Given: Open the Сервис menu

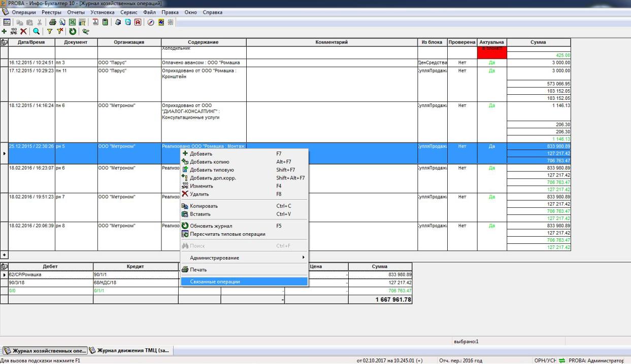Looking at the screenshot, I should [x=129, y=12].
